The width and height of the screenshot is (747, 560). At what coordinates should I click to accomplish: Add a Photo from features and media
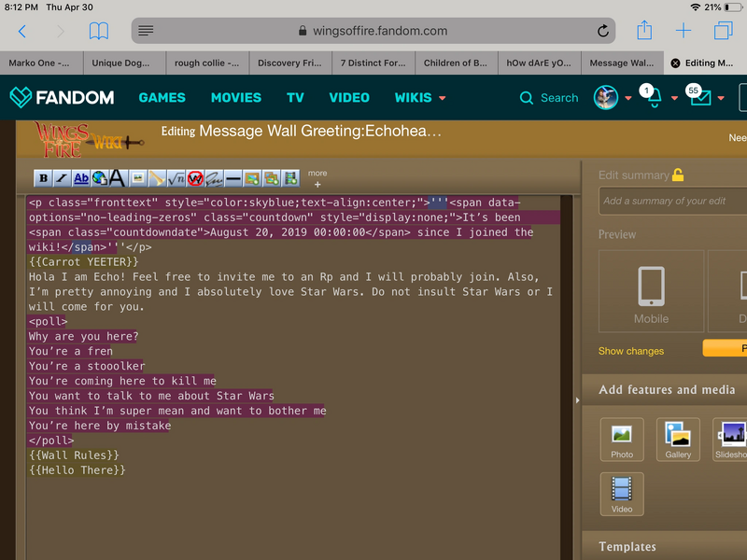622,440
